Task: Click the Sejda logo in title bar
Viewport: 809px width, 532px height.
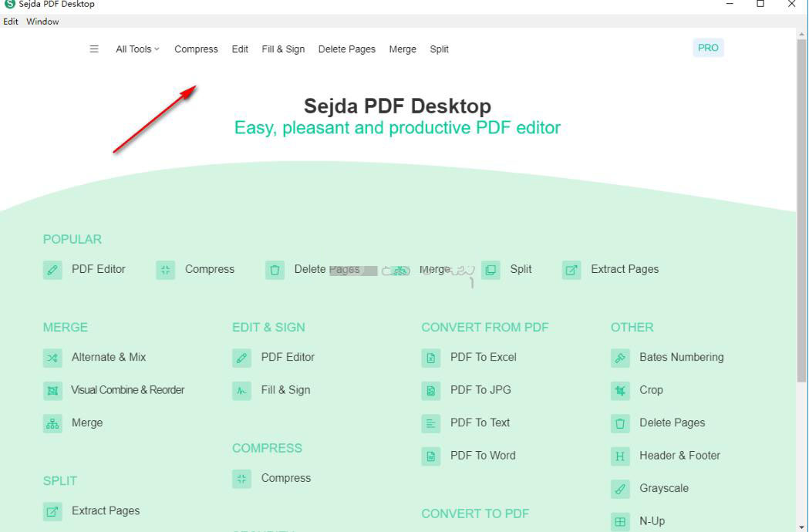Action: point(9,4)
